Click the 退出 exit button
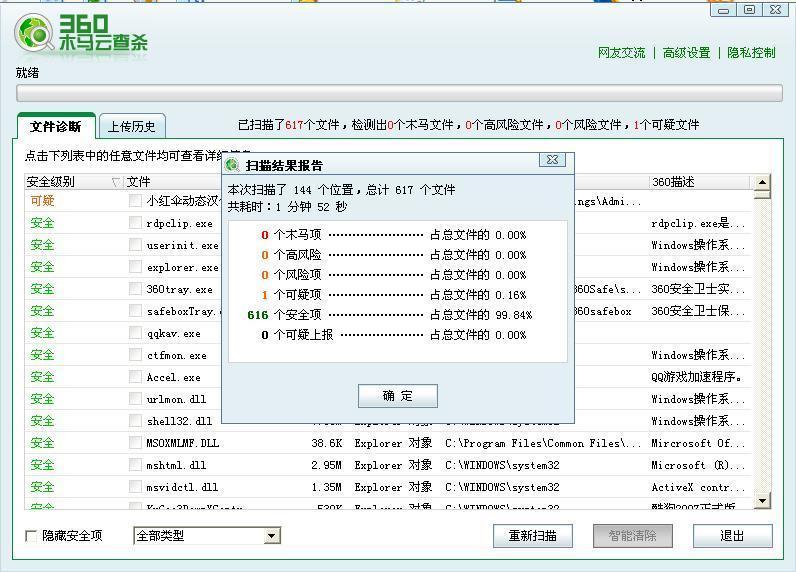 (x=733, y=535)
